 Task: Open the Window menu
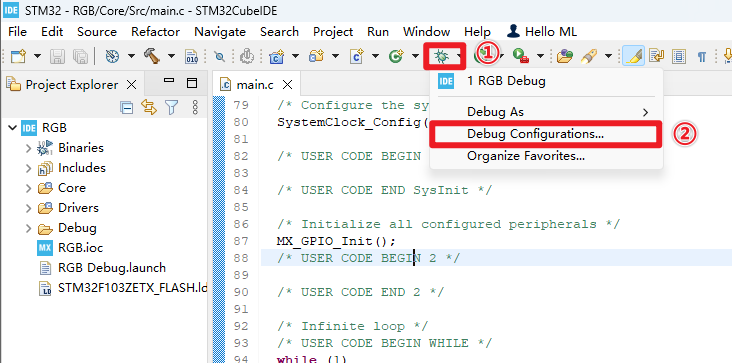(427, 32)
